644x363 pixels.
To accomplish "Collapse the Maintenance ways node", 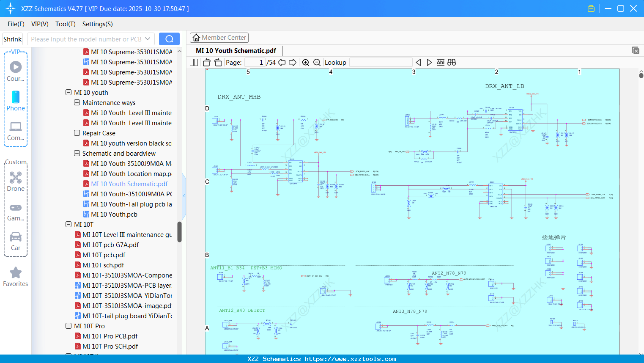I will point(77,102).
